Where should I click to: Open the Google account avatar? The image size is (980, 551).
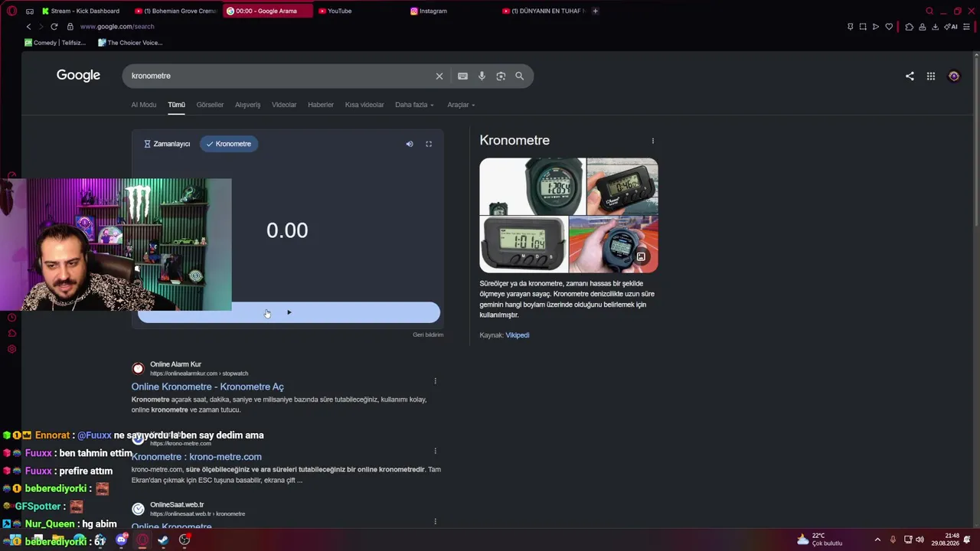(954, 76)
